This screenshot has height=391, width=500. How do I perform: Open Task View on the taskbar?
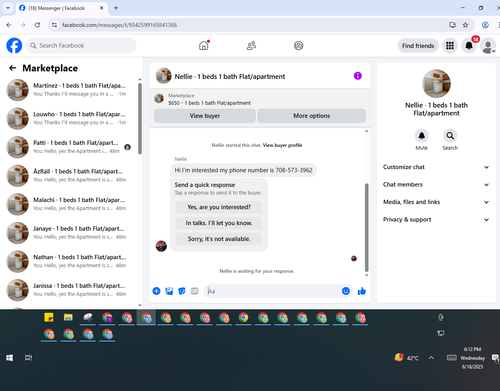pyautogui.click(x=29, y=358)
